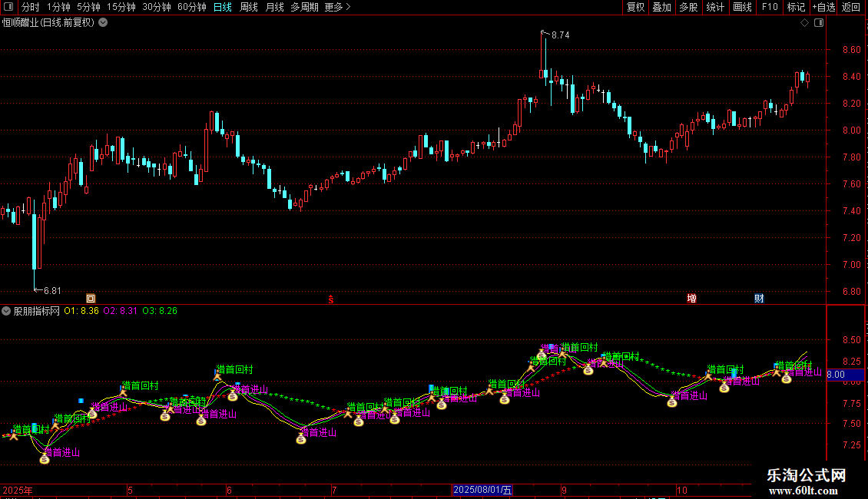This screenshot has width=868, height=499.
Task: Click the diamond icon above the price axis
Action: (805, 23)
